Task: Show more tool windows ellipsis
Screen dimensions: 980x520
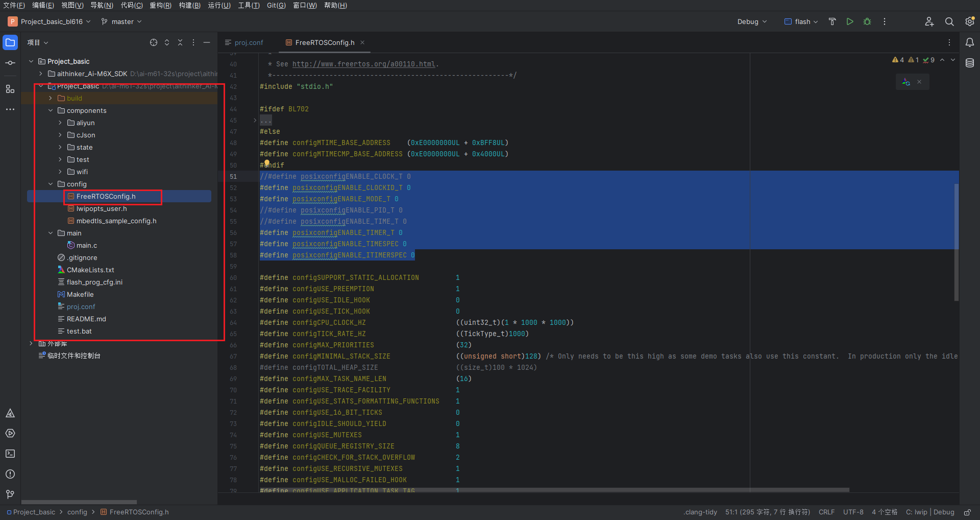Action: click(x=10, y=109)
